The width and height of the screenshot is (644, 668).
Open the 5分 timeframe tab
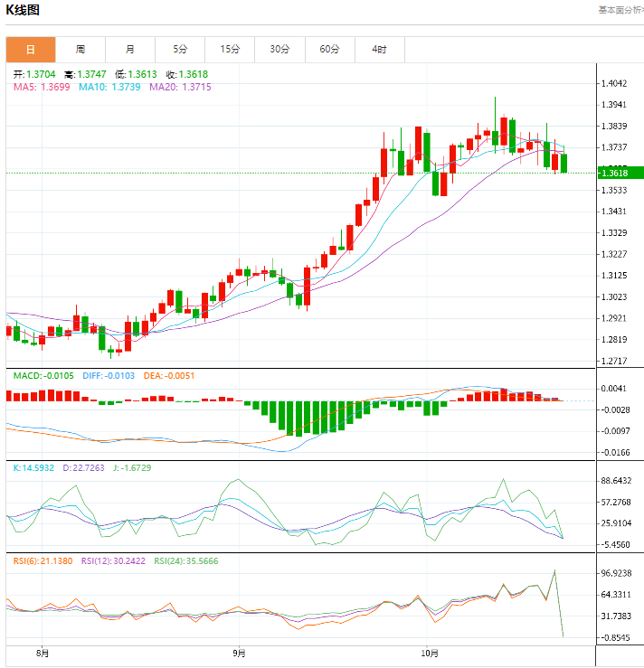[180, 50]
